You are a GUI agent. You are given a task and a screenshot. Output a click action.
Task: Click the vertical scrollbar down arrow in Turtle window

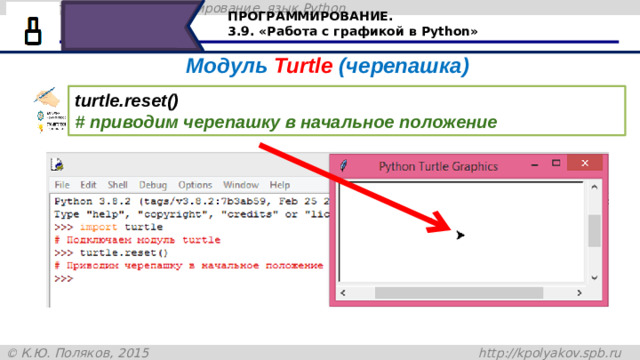coord(594,278)
